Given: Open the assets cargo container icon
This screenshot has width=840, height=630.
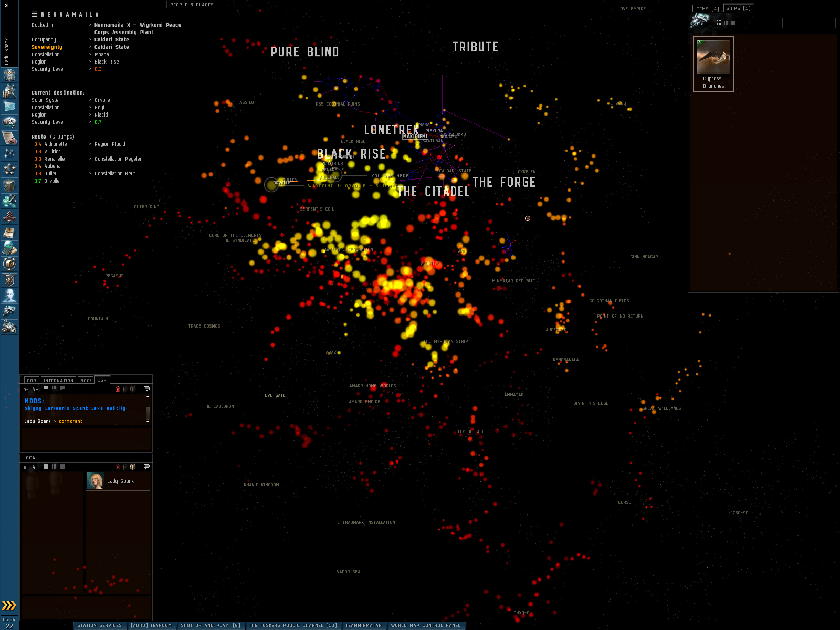Looking at the screenshot, I should (9, 185).
